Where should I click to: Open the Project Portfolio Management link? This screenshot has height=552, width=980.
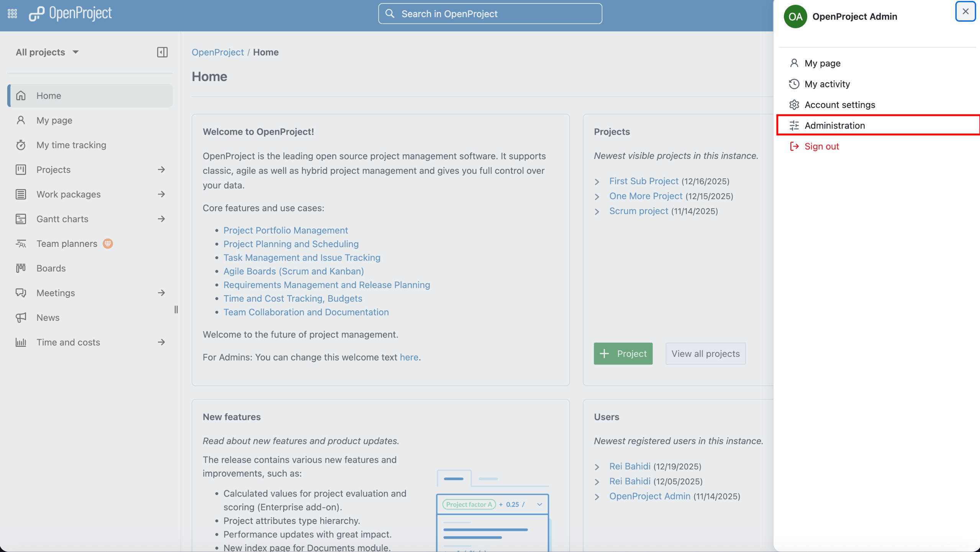(x=285, y=230)
